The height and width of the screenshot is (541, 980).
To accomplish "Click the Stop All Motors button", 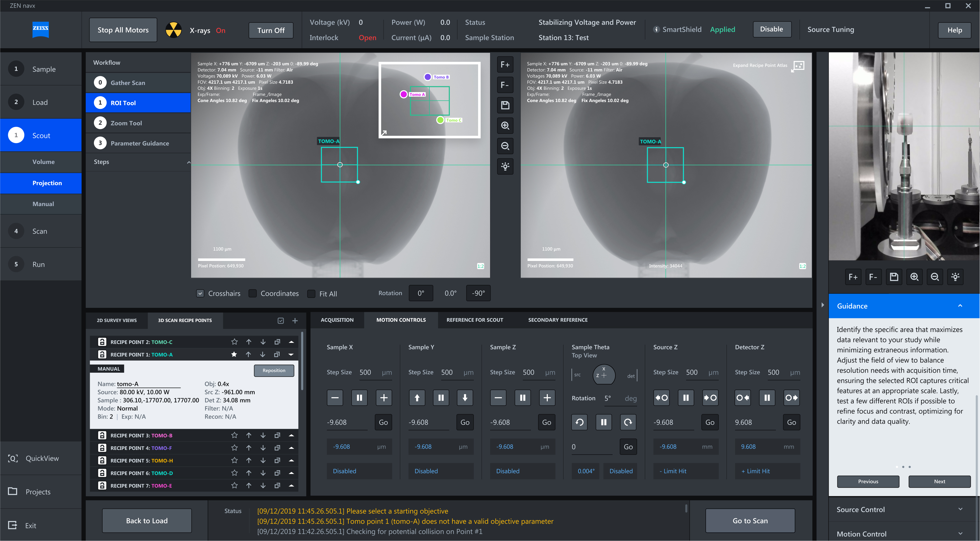I will point(123,30).
